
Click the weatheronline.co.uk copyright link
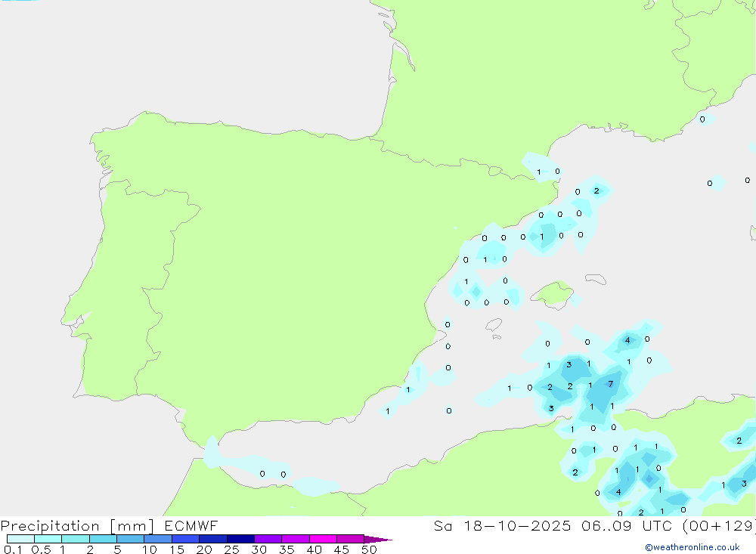click(x=692, y=547)
